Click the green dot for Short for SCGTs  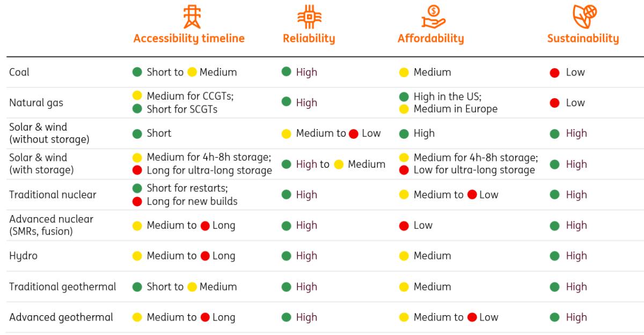pos(137,109)
